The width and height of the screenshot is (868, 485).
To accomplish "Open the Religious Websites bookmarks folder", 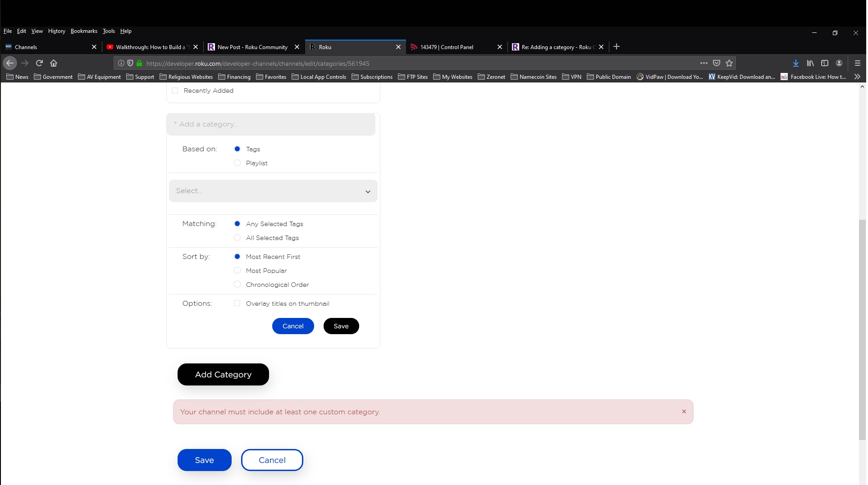I will (186, 77).
